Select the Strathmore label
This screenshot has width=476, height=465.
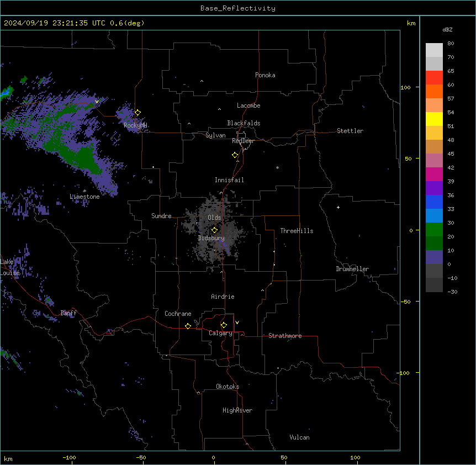(285, 336)
